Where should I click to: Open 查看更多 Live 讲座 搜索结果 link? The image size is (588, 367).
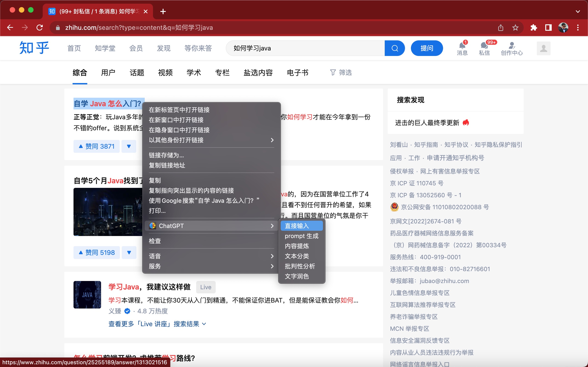[157, 324]
